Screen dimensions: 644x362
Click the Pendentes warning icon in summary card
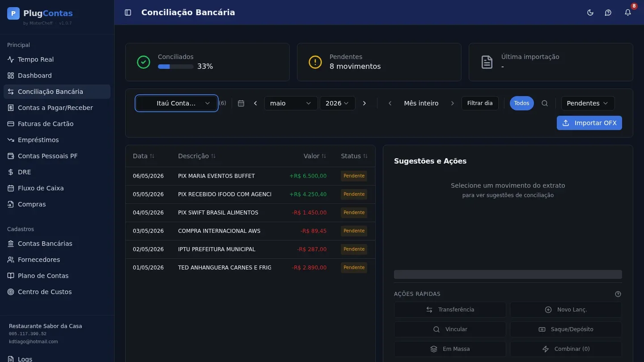pyautogui.click(x=315, y=62)
